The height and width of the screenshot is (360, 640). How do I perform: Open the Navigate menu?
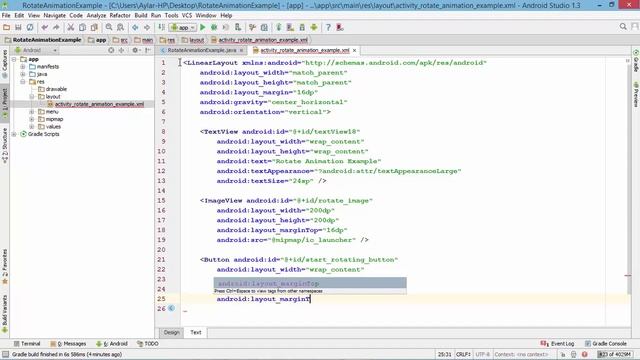pyautogui.click(x=54, y=16)
